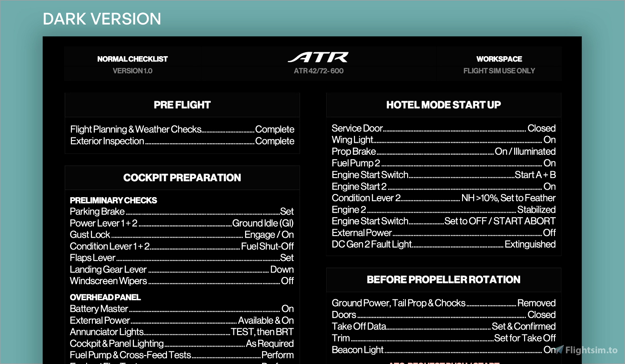
Task: Expand the OVERHEAD PANEL subsection
Action: coord(105,297)
